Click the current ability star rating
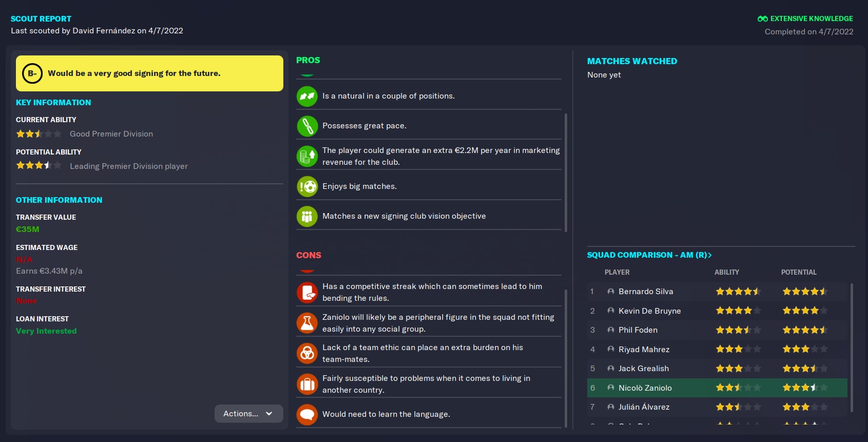The height and width of the screenshot is (442, 868). point(39,134)
